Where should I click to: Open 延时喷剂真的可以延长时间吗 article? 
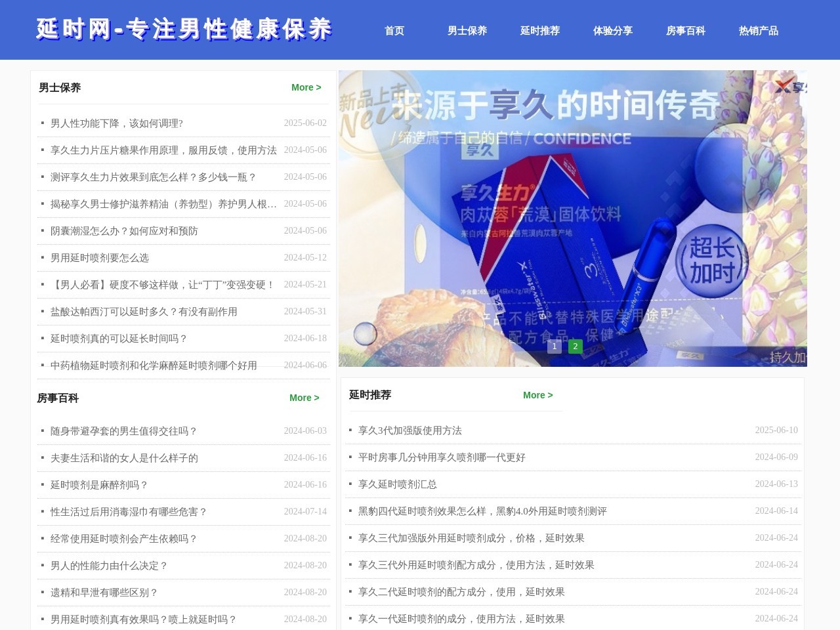[x=119, y=339]
